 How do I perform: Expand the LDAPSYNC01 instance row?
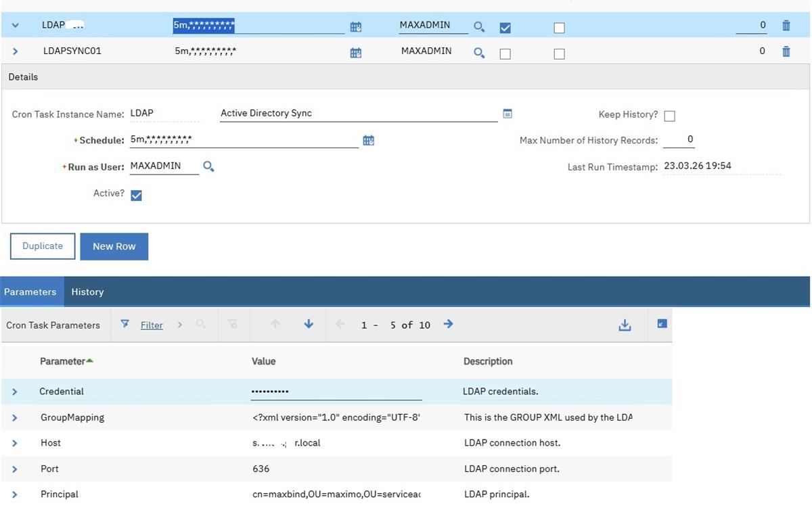click(15, 51)
